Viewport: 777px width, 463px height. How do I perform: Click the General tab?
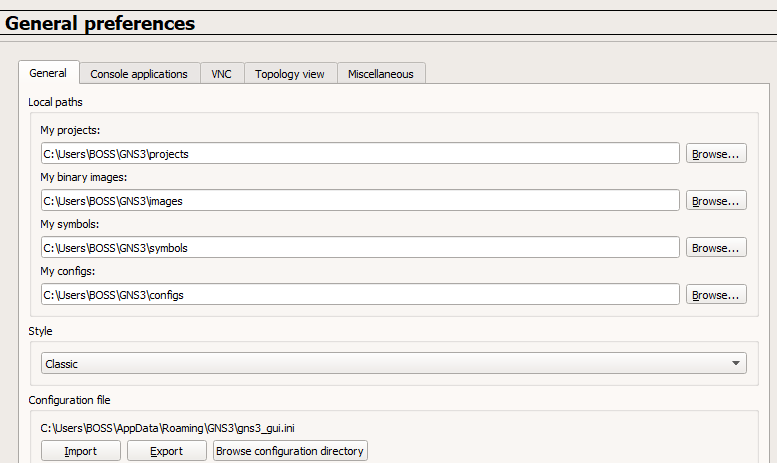click(x=48, y=73)
